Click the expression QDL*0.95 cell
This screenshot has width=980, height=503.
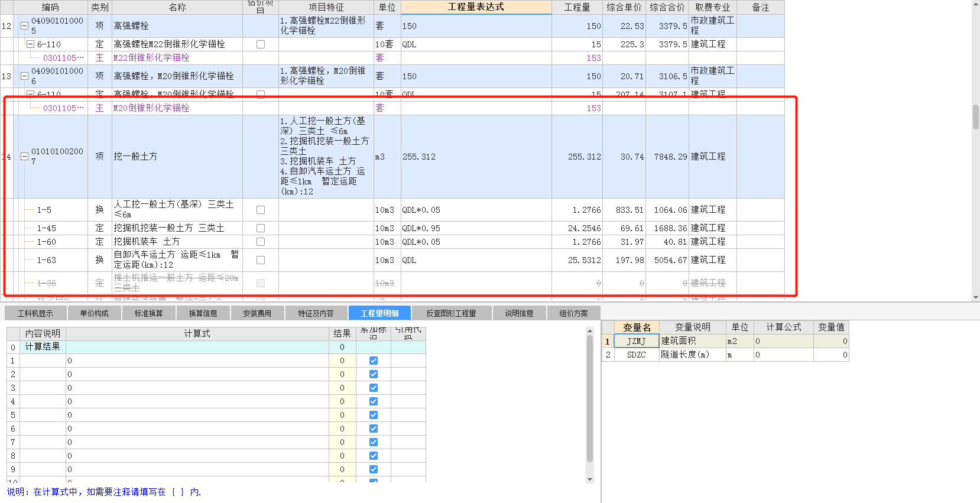pyautogui.click(x=476, y=228)
